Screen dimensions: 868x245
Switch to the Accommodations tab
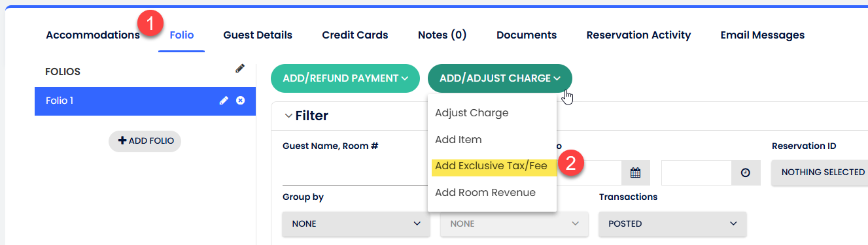click(93, 35)
